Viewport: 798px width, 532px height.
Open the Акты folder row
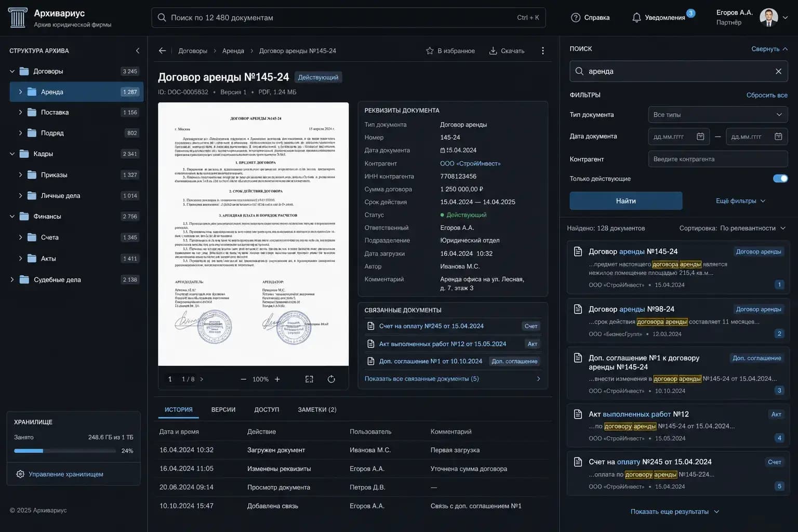click(x=76, y=259)
